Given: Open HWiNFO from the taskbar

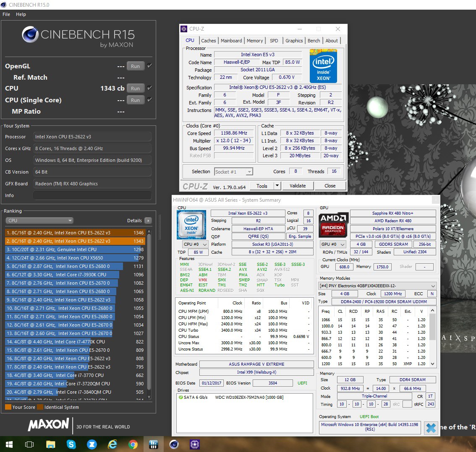Looking at the screenshot, I should point(154,444).
